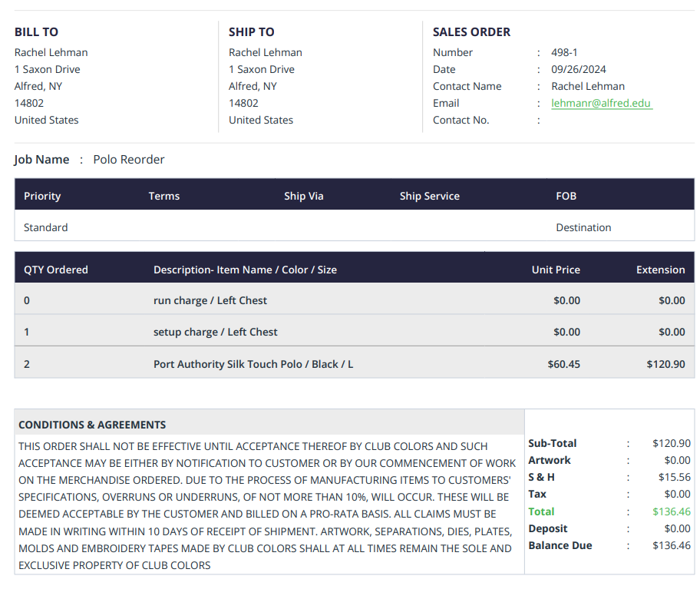Click the Polo Reorder job name
This screenshot has width=700, height=589.
[x=129, y=160]
